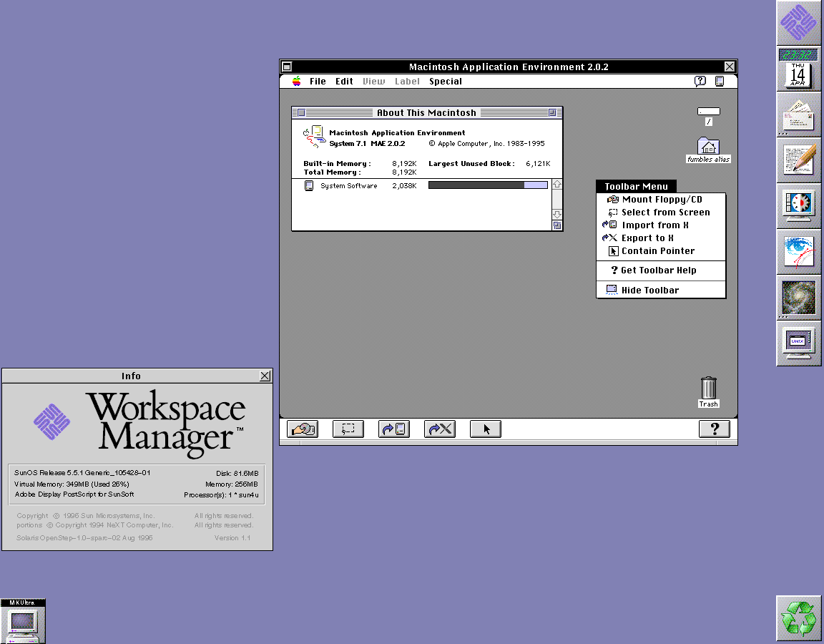Open the eye previewer dock icon
The image size is (824, 644).
799,252
